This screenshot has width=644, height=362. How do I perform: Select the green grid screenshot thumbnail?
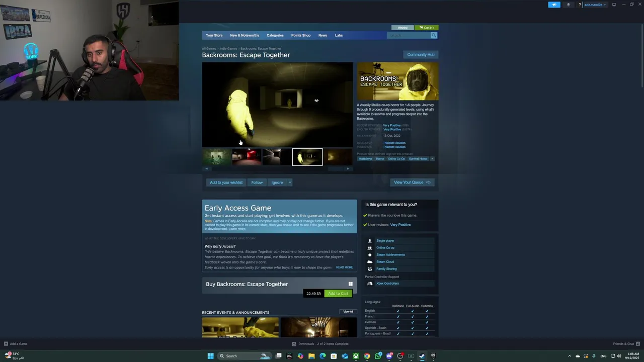tap(217, 157)
